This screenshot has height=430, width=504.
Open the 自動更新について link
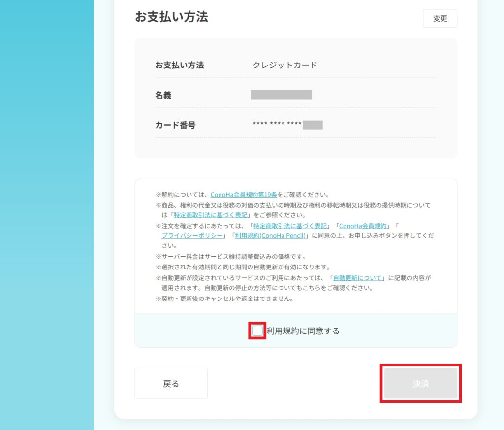(x=357, y=278)
